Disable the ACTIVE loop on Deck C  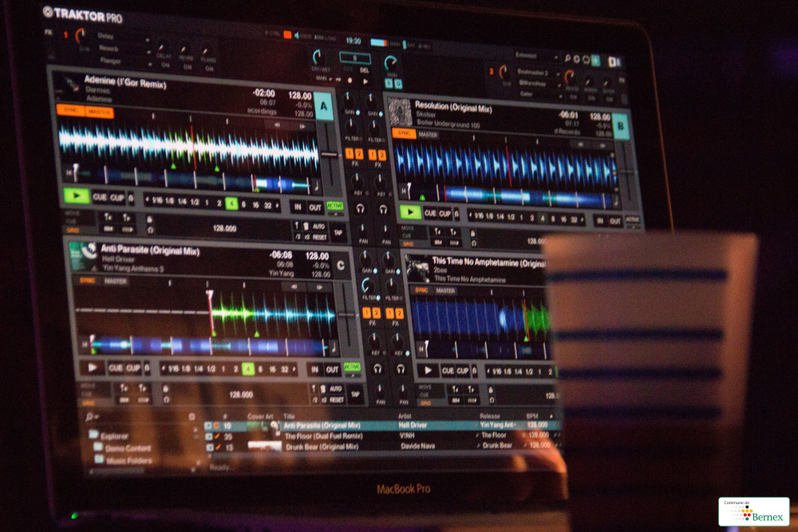pyautogui.click(x=352, y=367)
